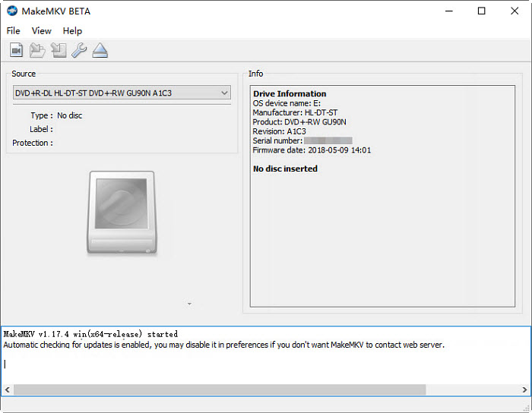
Task: Click 'Manufacturer: HL-DT-ST' line
Action: tap(295, 112)
